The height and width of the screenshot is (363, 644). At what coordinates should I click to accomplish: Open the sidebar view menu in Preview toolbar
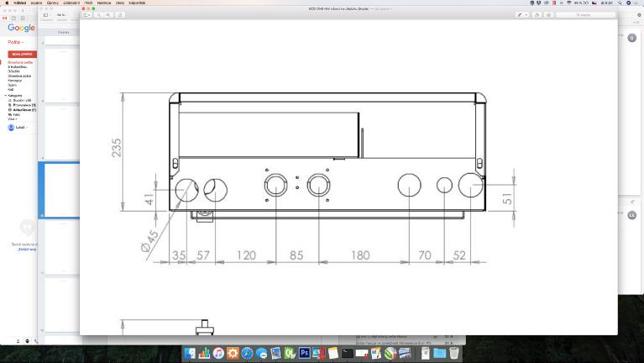tap(86, 15)
